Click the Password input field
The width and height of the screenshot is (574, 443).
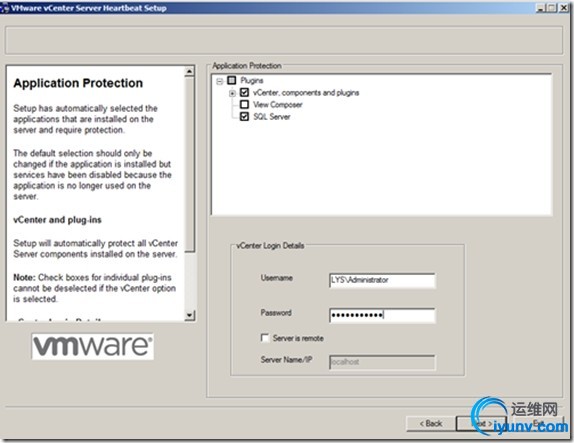click(382, 315)
